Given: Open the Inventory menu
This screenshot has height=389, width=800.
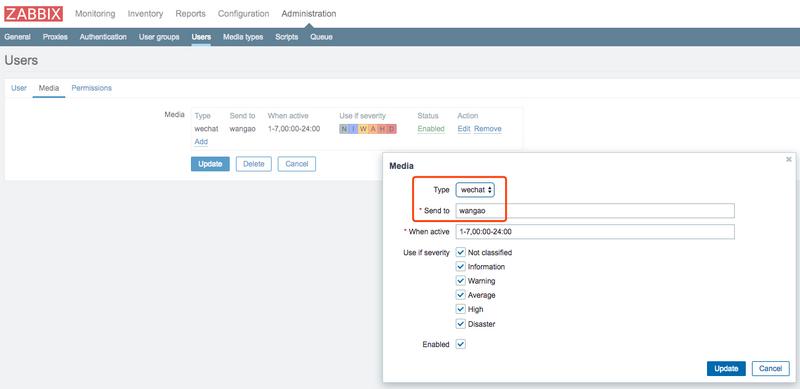Looking at the screenshot, I should click(145, 14).
